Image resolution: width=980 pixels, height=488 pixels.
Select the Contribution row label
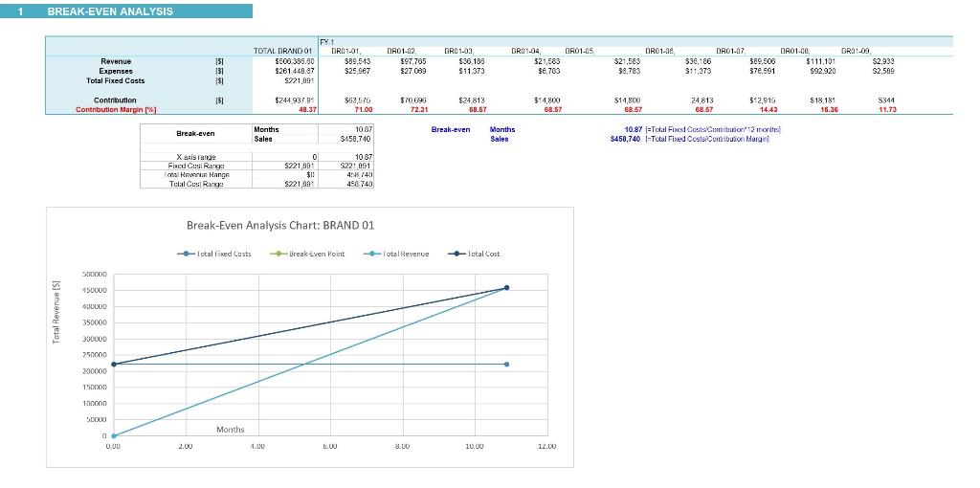pyautogui.click(x=116, y=100)
